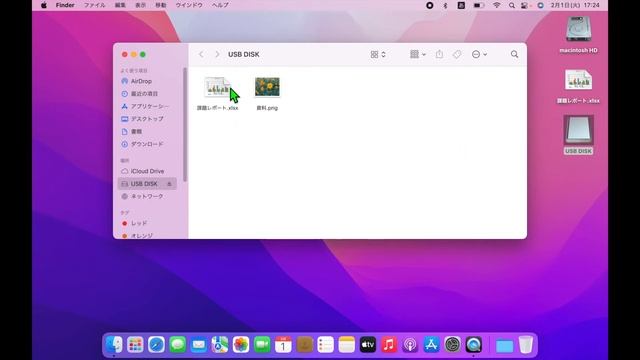Viewport: 640px width, 360px height.
Task: Open Podcasts from the Dock
Action: [x=410, y=345]
